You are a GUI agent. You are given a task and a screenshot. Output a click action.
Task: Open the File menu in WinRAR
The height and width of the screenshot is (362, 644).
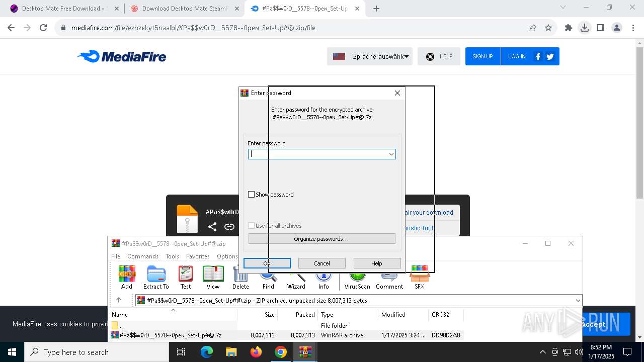(x=116, y=256)
